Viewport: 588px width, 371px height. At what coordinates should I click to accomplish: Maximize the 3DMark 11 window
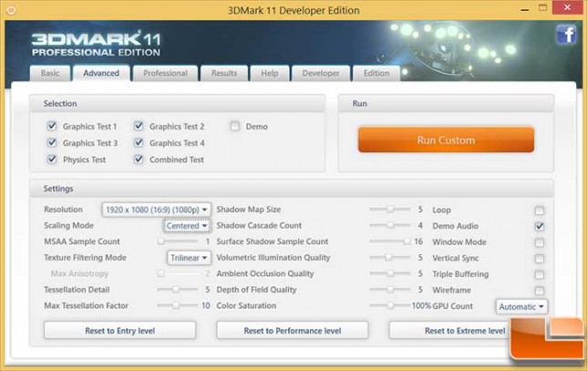tap(542, 8)
